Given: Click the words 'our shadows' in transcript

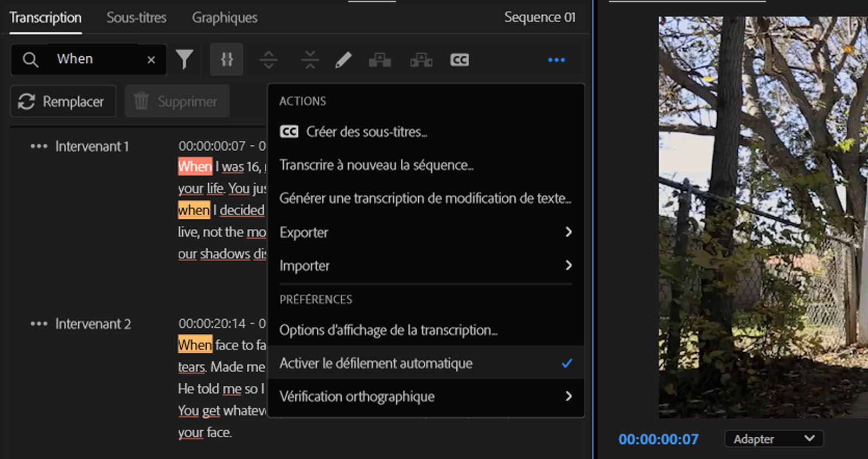Looking at the screenshot, I should click(214, 254).
